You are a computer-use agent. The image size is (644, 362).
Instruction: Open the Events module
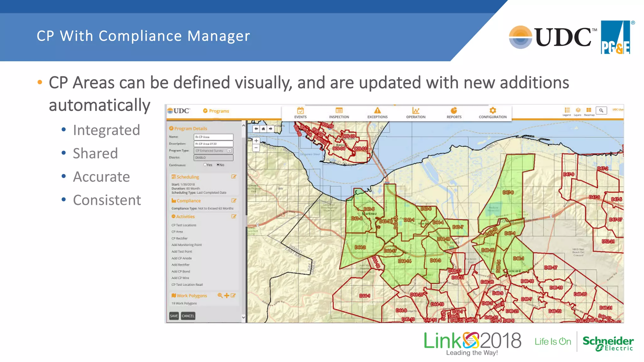point(300,113)
